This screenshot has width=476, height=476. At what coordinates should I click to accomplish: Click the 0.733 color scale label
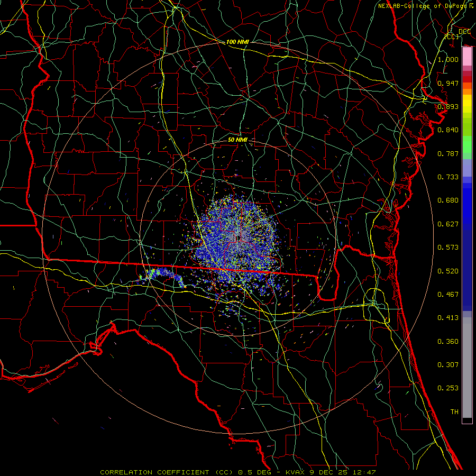click(x=448, y=177)
